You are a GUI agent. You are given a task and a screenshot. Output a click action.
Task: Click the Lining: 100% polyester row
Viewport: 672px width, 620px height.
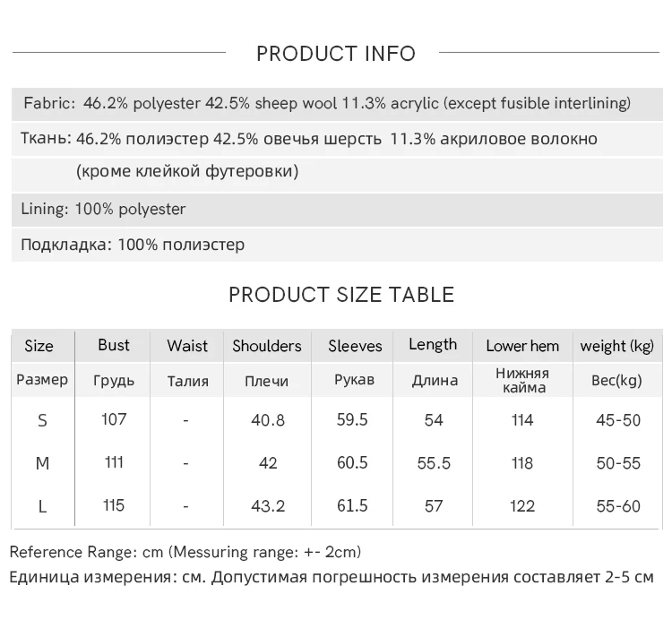[x=104, y=210]
